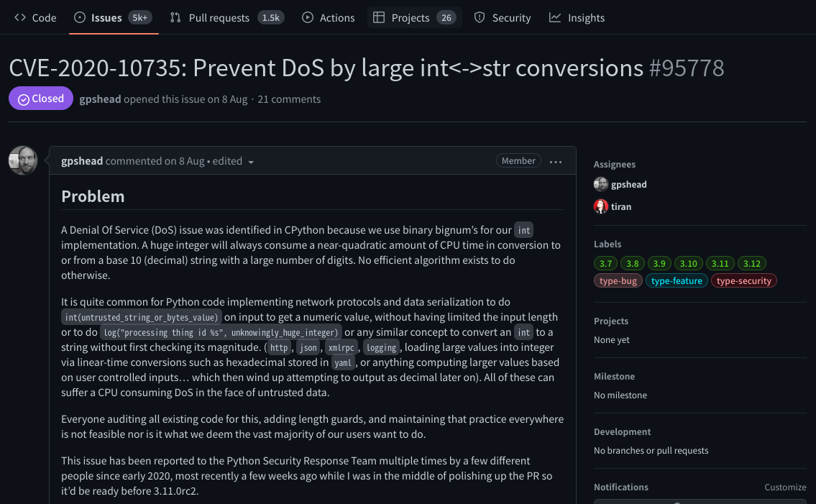Open the Actions tab
This screenshot has height=504, width=816.
coord(329,18)
